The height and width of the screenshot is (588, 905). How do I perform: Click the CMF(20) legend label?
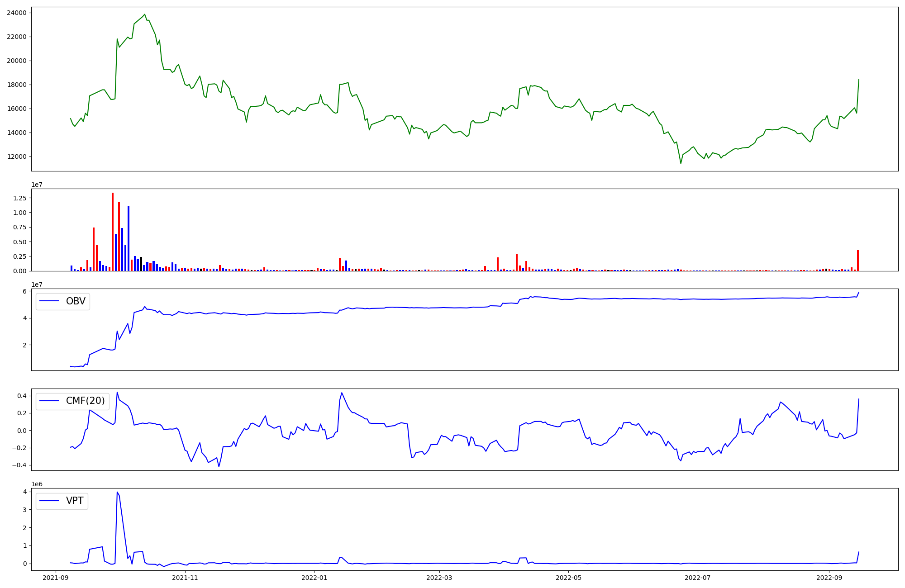[85, 401]
